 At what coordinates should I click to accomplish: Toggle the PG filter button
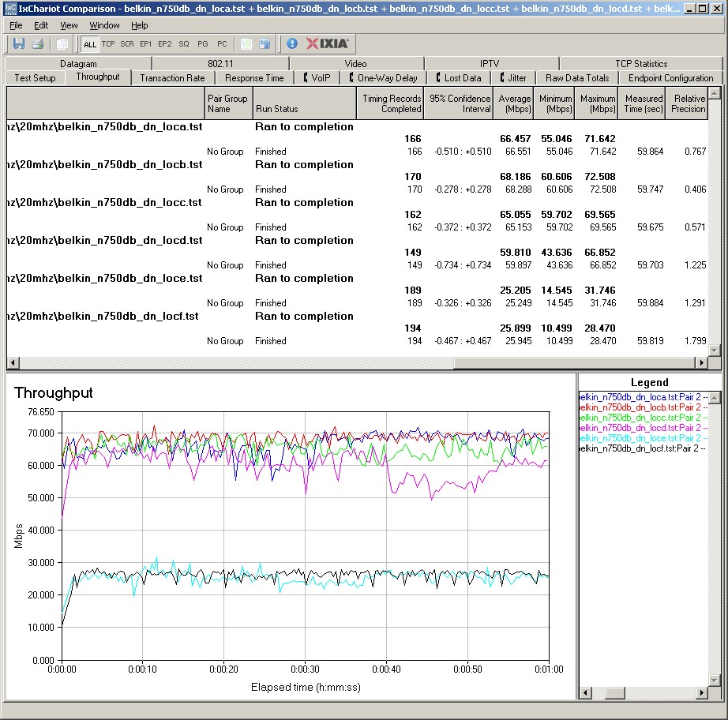[203, 44]
